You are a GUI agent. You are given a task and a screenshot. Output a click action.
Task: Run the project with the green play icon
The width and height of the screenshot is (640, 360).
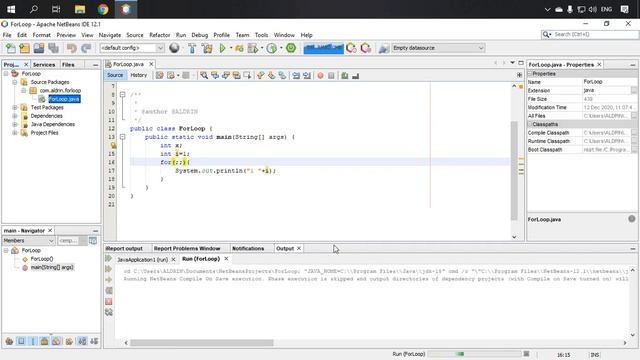point(222,48)
